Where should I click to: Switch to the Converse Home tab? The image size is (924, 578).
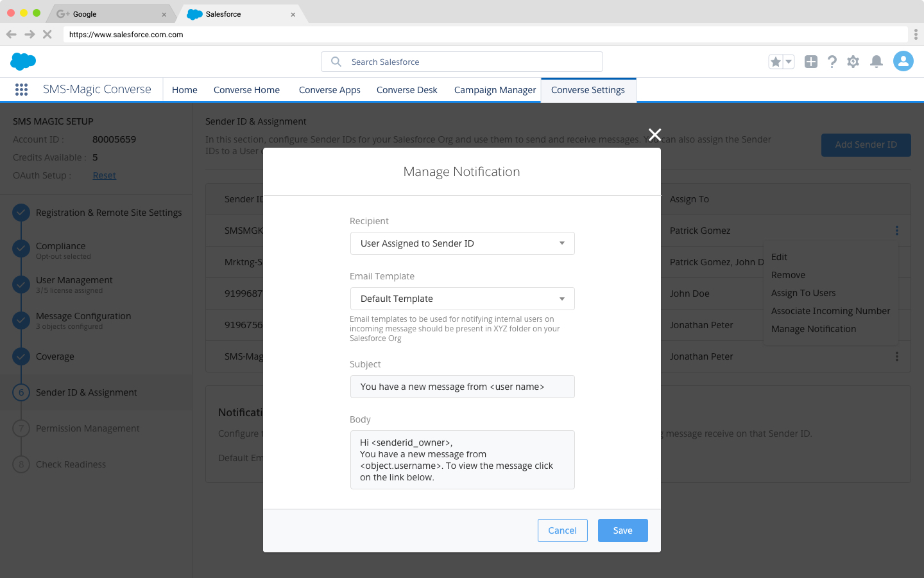[x=246, y=90]
